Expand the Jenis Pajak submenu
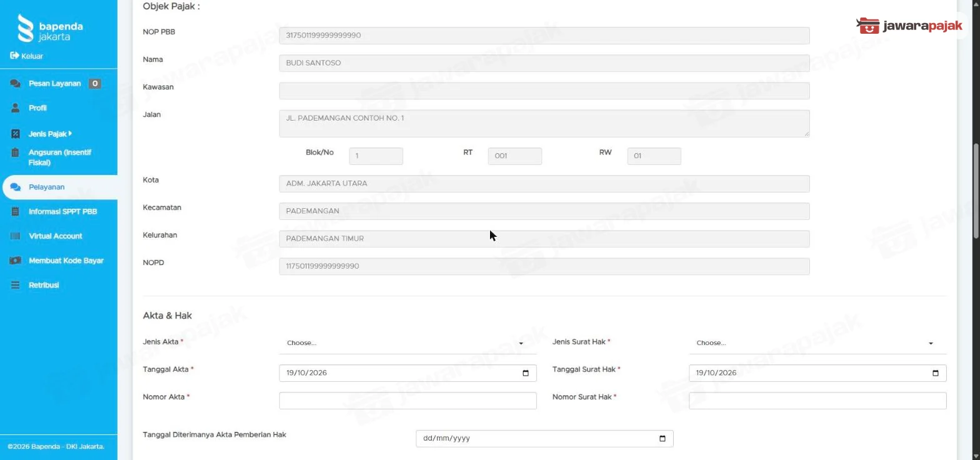 [50, 134]
